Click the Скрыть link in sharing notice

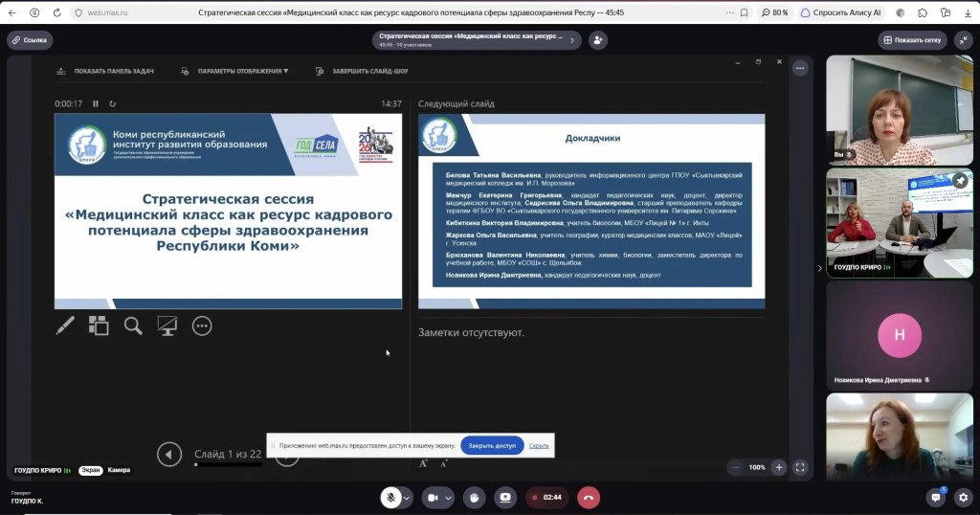click(539, 446)
